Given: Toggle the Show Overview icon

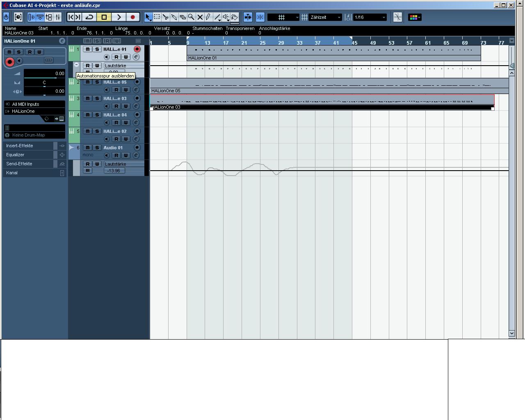Looking at the screenshot, I should click(x=49, y=17).
